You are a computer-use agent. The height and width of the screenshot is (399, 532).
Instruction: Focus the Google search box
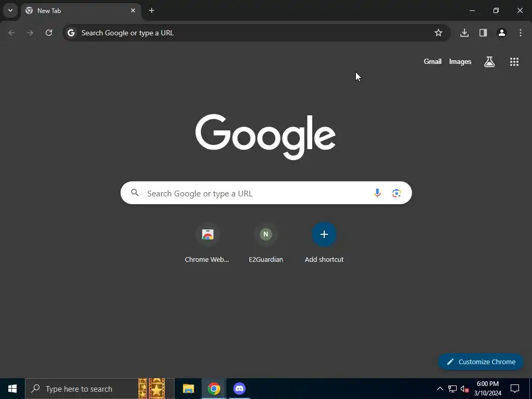coord(266,193)
